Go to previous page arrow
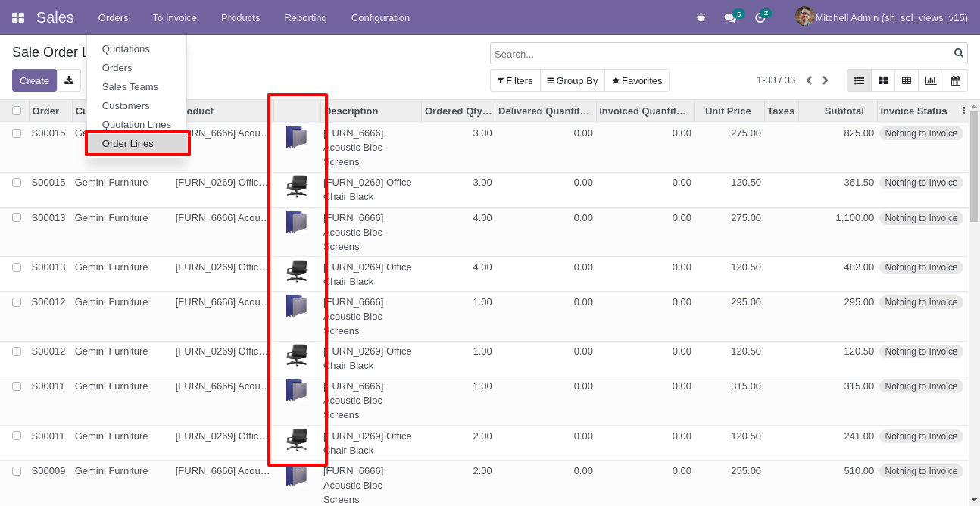The image size is (980, 506). click(809, 80)
